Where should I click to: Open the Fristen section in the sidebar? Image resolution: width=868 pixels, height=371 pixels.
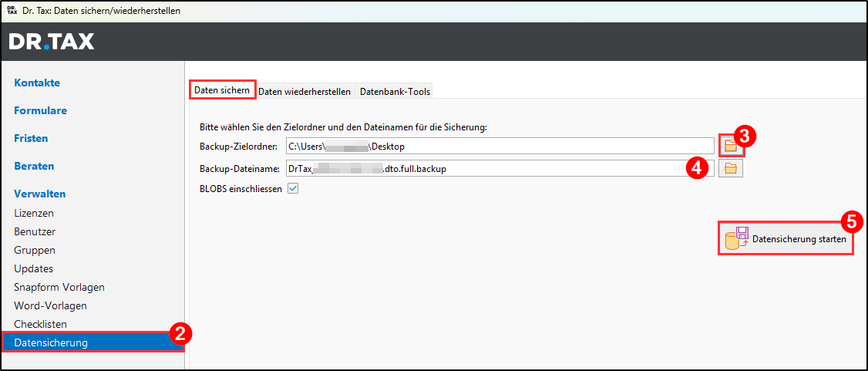[31, 138]
